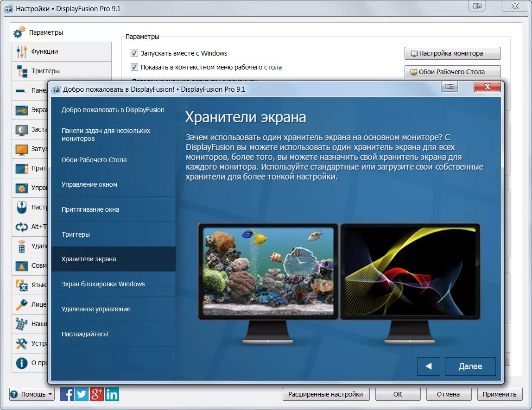Image resolution: width=532 pixels, height=410 pixels.
Task: Click the Отмена button
Action: (449, 394)
